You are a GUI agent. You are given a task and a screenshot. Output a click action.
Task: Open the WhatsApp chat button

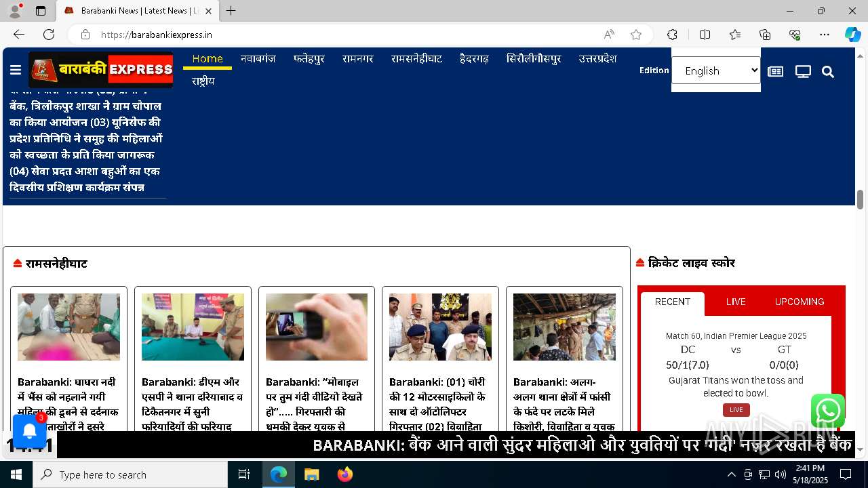828,411
